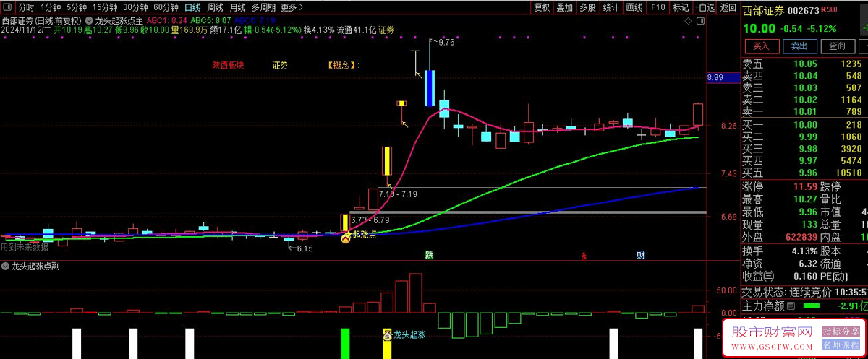
Task: Open the 多周期 multi-period view
Action: coord(263,7)
